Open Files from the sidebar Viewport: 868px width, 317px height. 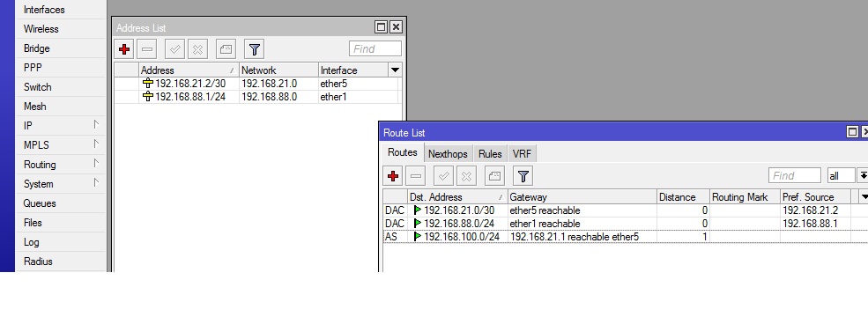click(x=60, y=223)
